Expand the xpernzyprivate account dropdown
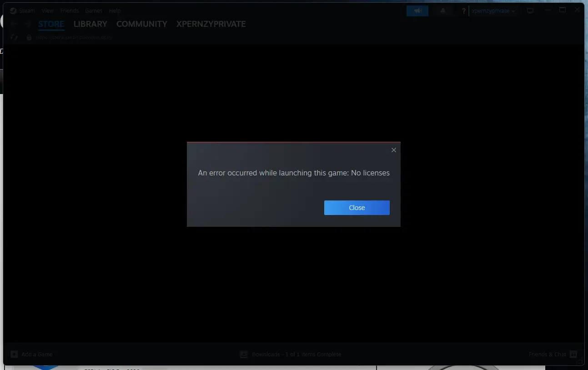 click(493, 11)
